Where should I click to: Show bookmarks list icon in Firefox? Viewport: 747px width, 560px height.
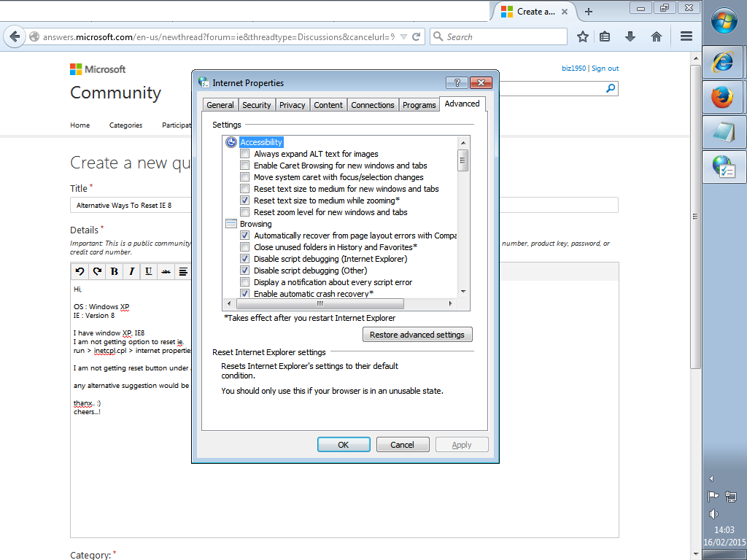(605, 36)
